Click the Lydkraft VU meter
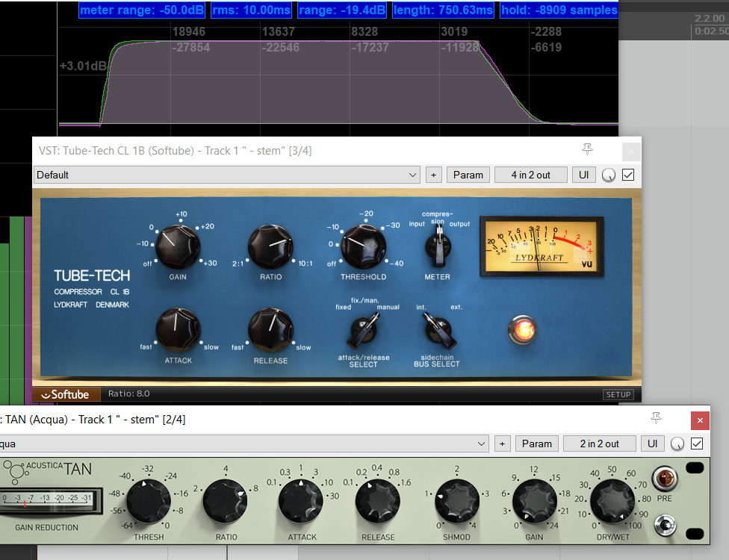This screenshot has width=729, height=560. pyautogui.click(x=542, y=246)
